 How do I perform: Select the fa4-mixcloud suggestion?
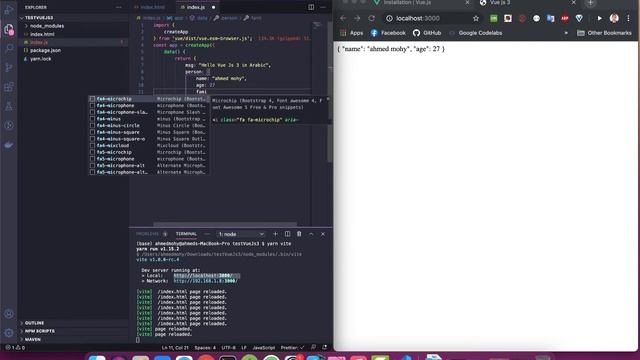tap(149, 145)
